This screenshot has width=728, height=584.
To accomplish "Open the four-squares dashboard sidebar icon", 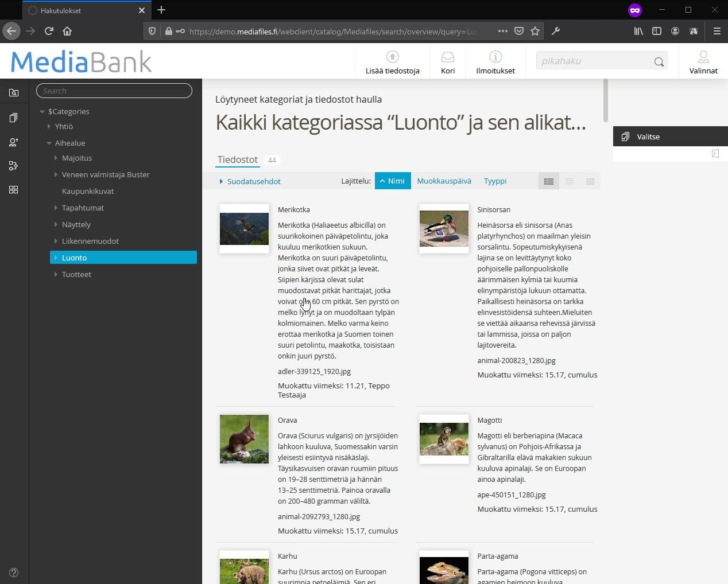I will click(x=14, y=190).
